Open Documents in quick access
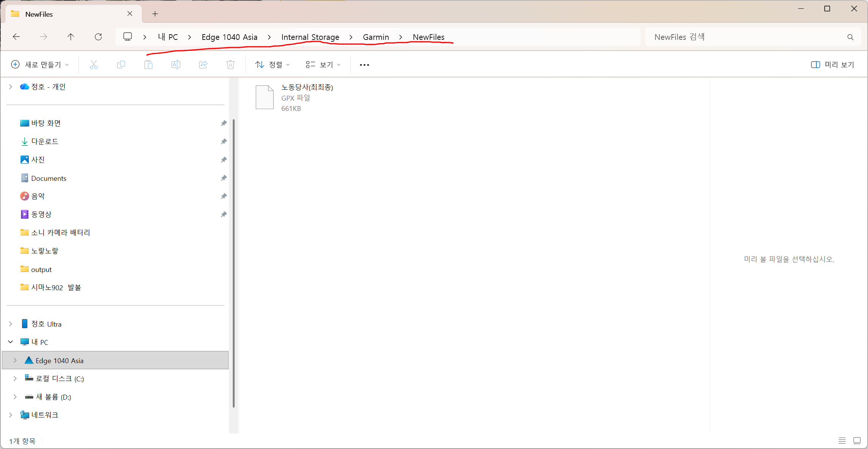 point(49,178)
